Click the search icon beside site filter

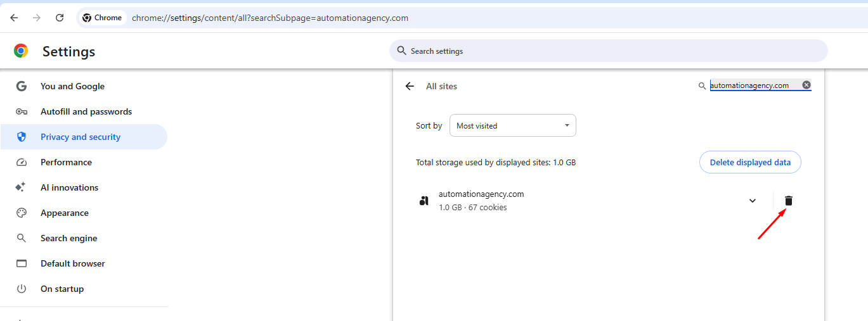[x=702, y=85]
